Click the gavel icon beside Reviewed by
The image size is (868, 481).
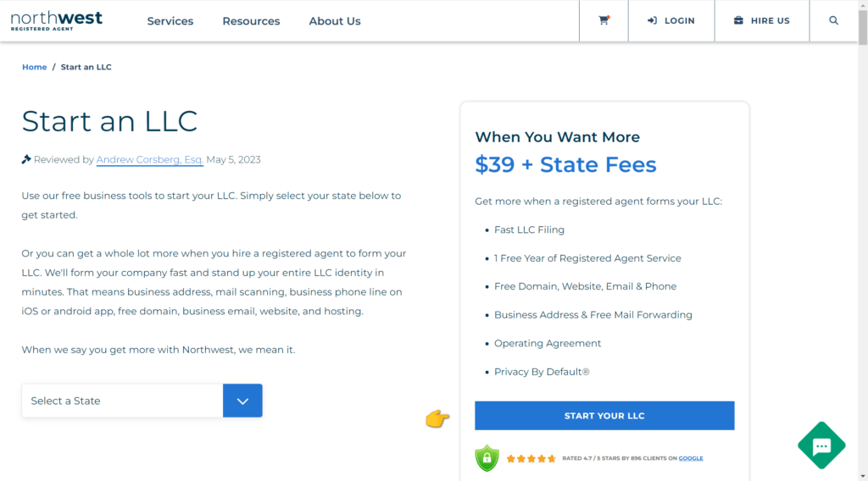[26, 159]
